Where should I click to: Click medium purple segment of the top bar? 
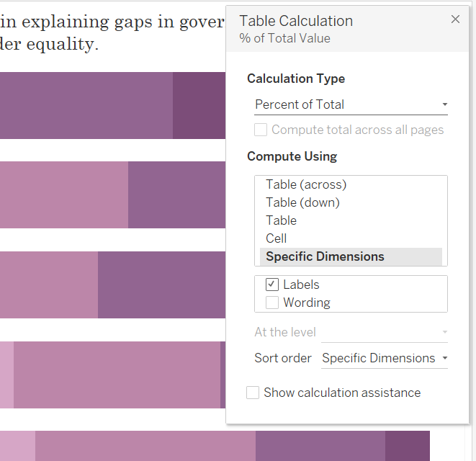click(x=86, y=105)
